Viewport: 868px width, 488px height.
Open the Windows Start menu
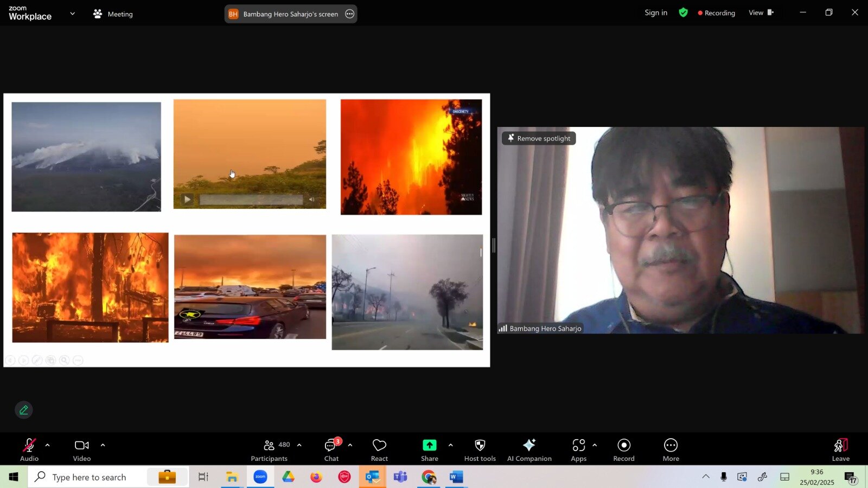click(x=14, y=477)
